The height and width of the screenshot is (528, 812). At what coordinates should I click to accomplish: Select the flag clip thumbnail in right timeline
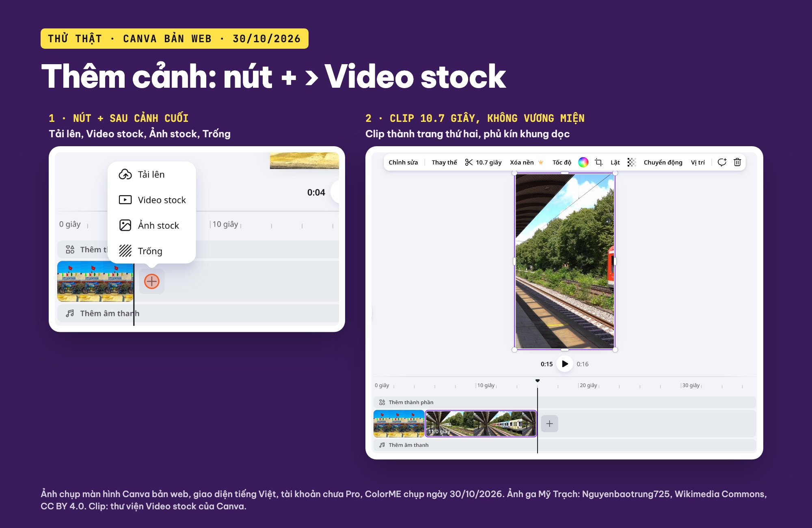399,424
